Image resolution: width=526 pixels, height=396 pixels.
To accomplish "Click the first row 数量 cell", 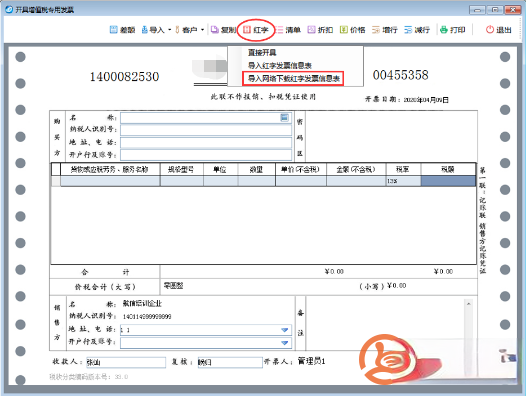I will [257, 181].
